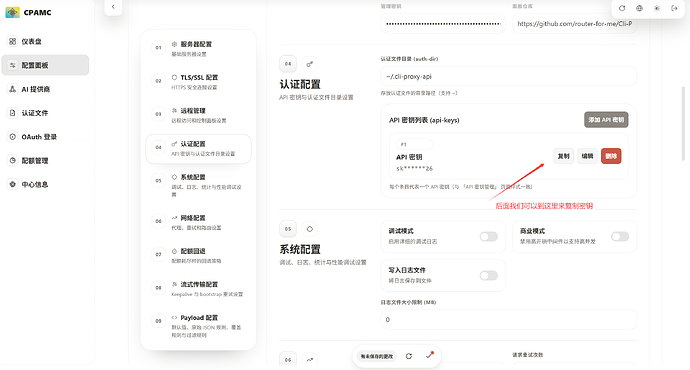Image resolution: width=690 pixels, height=370 pixels.
Task: Jump to 08 流式传输配置 section
Action: (x=198, y=289)
